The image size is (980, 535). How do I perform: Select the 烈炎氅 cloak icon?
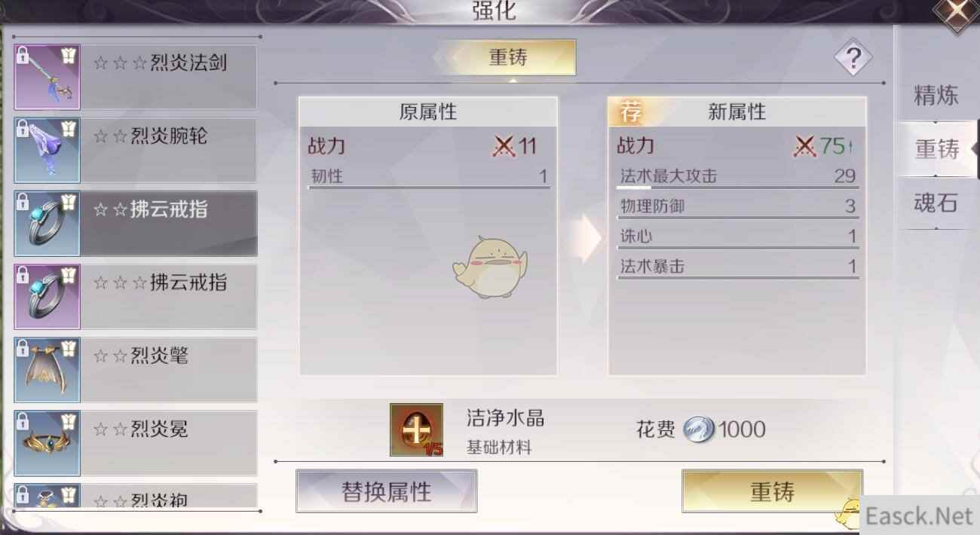click(x=47, y=370)
